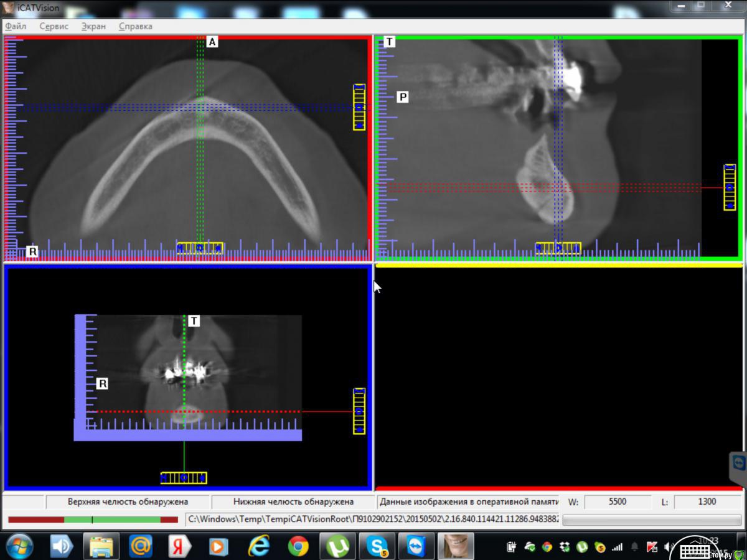Click the yellow horizontal slider in sagittal view
The image size is (747, 560).
tap(558, 248)
